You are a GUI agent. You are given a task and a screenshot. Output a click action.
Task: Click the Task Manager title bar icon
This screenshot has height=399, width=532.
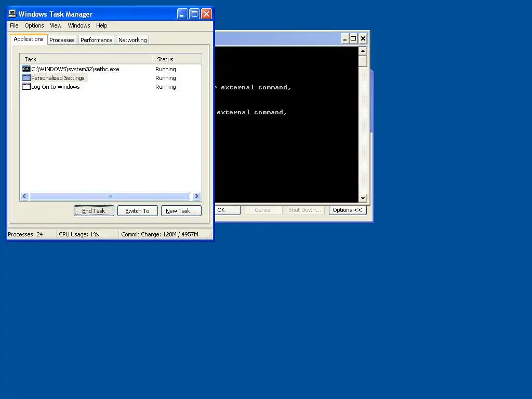pyautogui.click(x=12, y=14)
